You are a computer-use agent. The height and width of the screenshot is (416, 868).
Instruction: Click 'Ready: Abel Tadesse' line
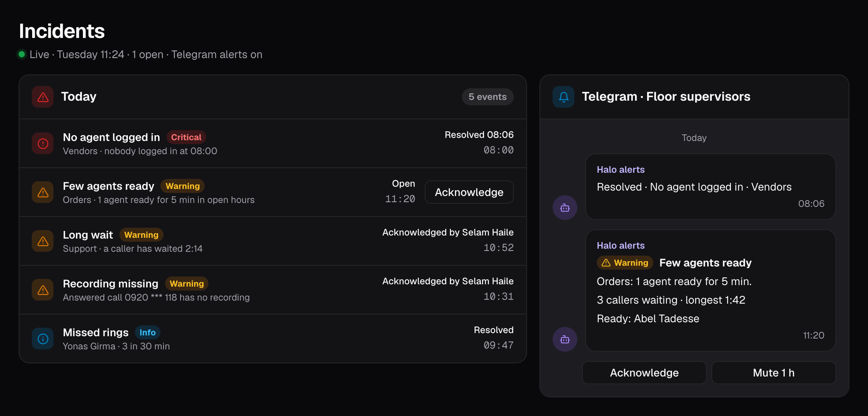click(x=648, y=319)
